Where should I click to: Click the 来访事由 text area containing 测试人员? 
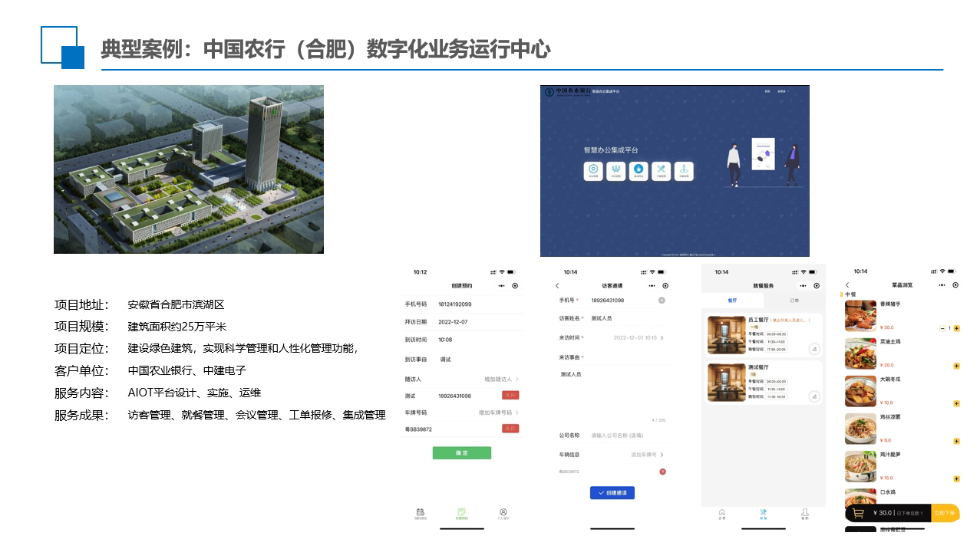click(612, 395)
